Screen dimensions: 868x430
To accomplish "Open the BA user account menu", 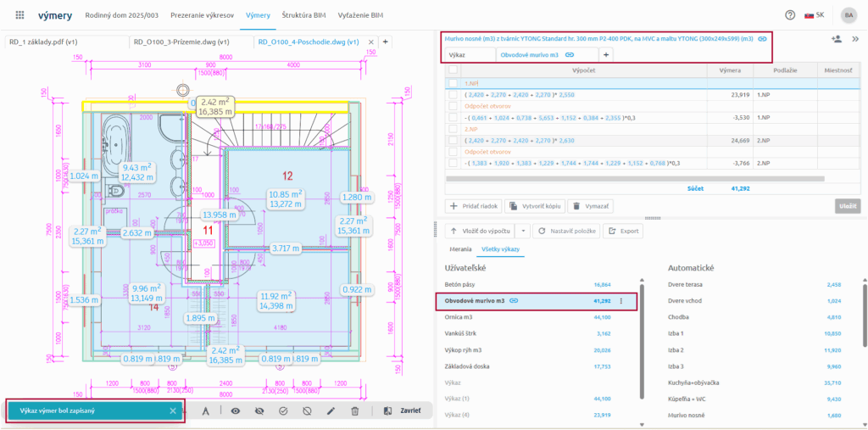I will pos(848,15).
